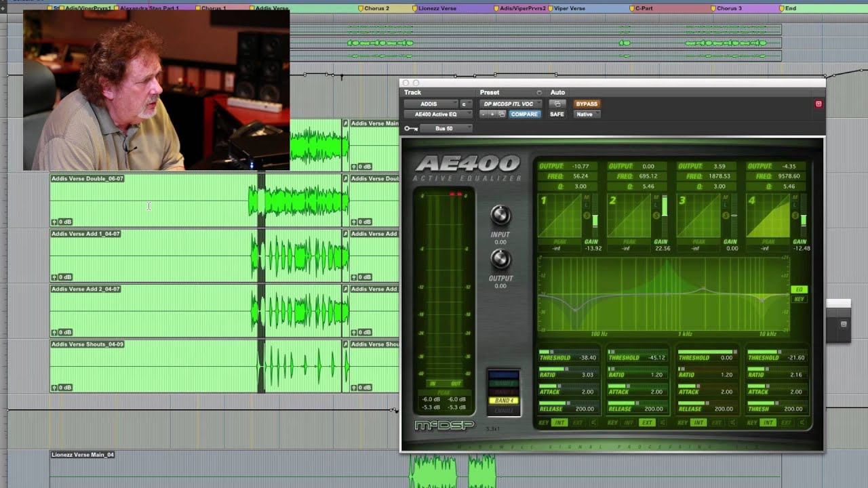Select the BAND 4 selector button
The image size is (868, 488).
tap(504, 401)
